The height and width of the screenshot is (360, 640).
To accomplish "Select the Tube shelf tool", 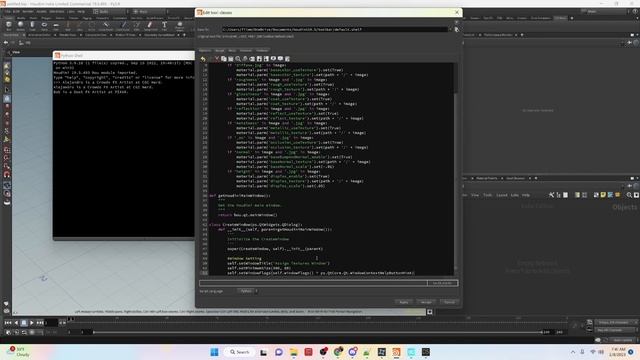I will pyautogui.click(x=32, y=26).
